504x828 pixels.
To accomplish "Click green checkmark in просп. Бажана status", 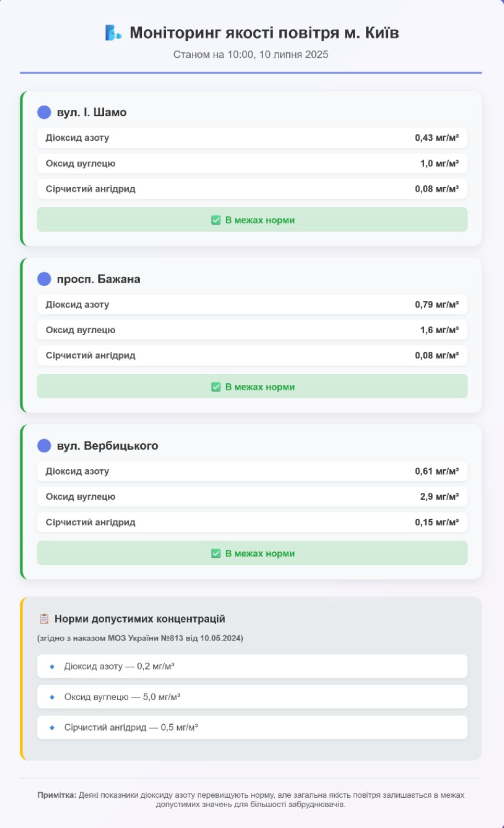I will [x=216, y=387].
